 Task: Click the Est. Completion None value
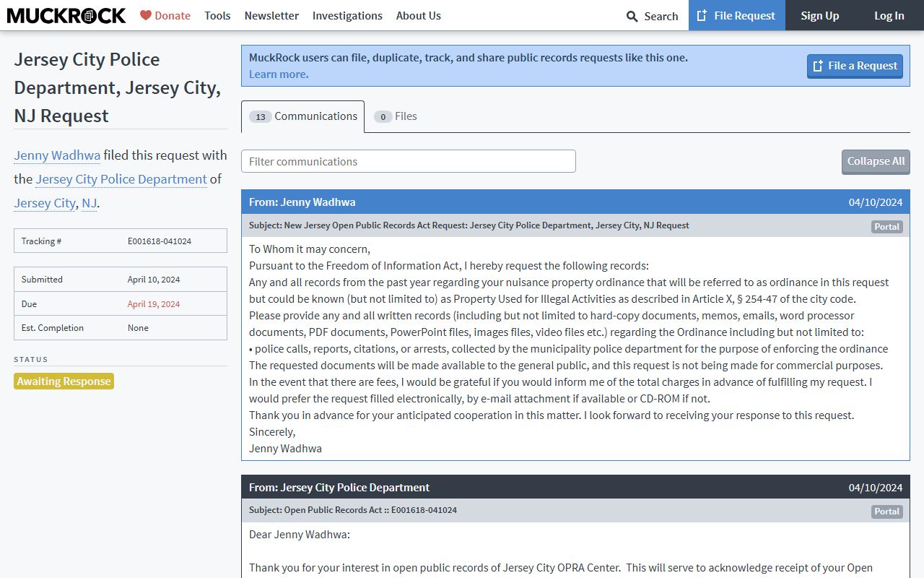(138, 328)
